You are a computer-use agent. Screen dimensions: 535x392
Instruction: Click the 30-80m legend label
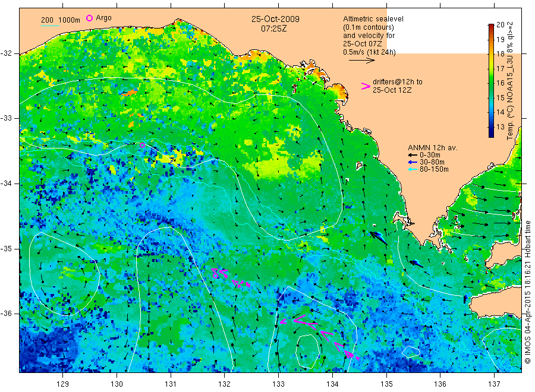point(432,162)
